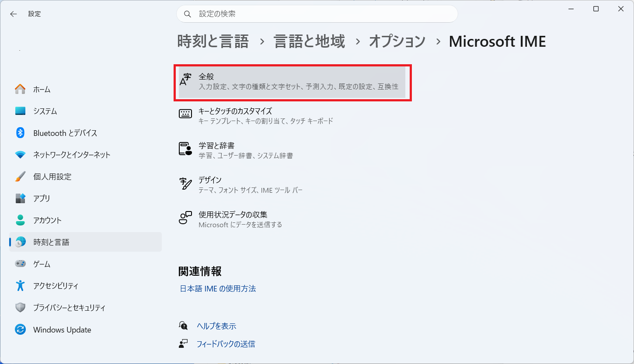Open 日本語 IME の使用方法 link
634x364 pixels.
pos(218,288)
